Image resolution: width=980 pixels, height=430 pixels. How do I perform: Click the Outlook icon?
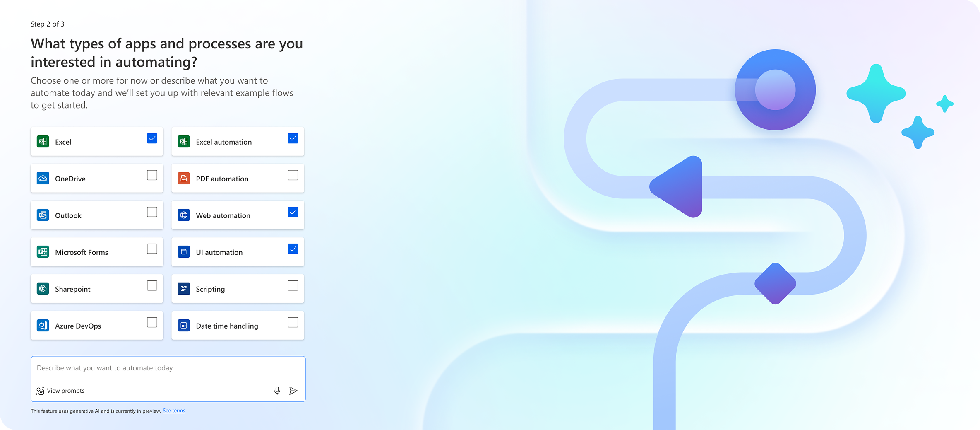[43, 215]
